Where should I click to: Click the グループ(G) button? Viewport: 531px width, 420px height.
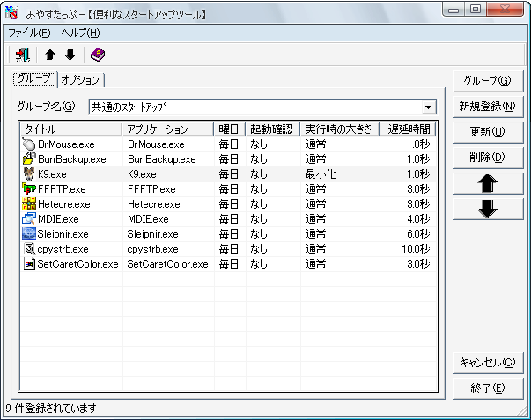pyautogui.click(x=487, y=81)
